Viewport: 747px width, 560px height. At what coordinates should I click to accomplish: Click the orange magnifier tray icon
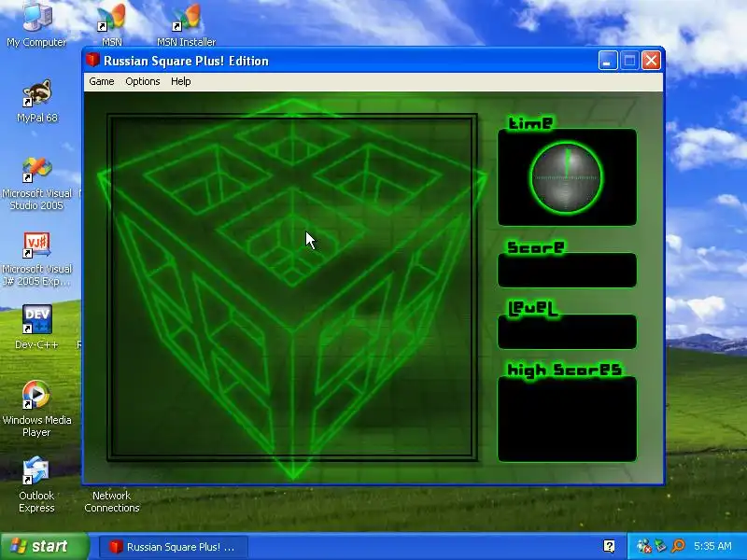pos(678,546)
